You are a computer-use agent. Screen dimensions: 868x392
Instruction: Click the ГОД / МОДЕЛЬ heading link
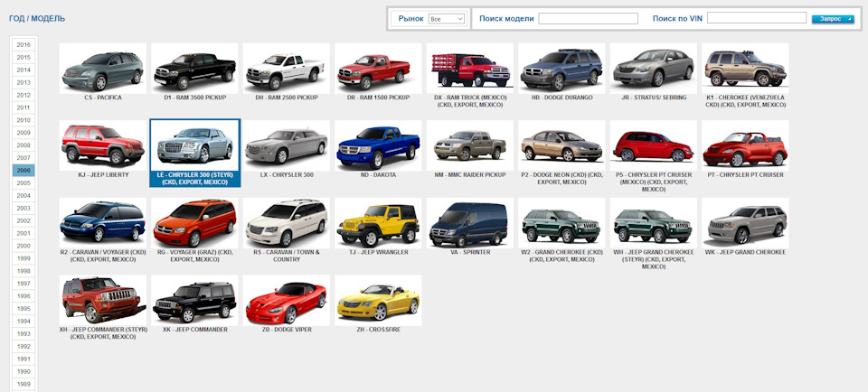pos(37,18)
